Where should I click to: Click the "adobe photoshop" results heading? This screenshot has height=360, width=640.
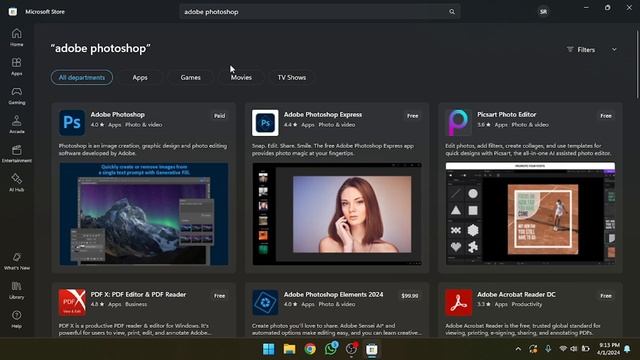tap(100, 49)
